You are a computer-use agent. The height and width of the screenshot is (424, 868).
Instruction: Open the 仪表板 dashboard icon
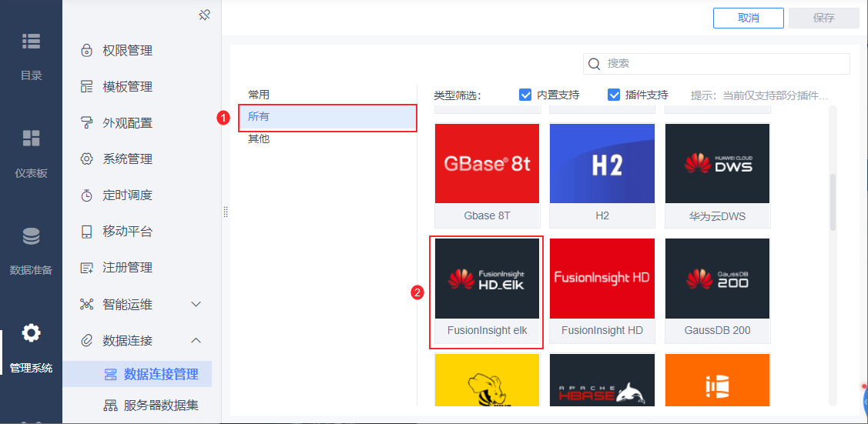pos(31,139)
